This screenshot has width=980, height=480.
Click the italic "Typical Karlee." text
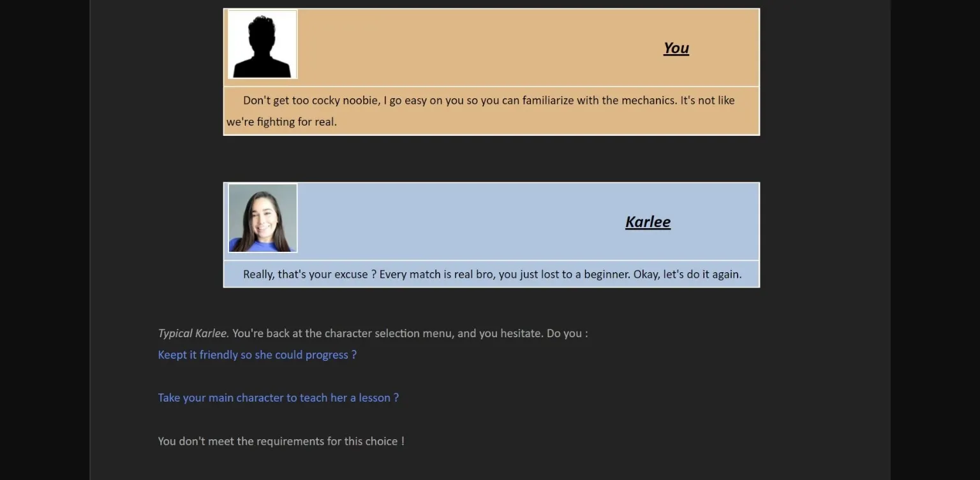coord(193,333)
